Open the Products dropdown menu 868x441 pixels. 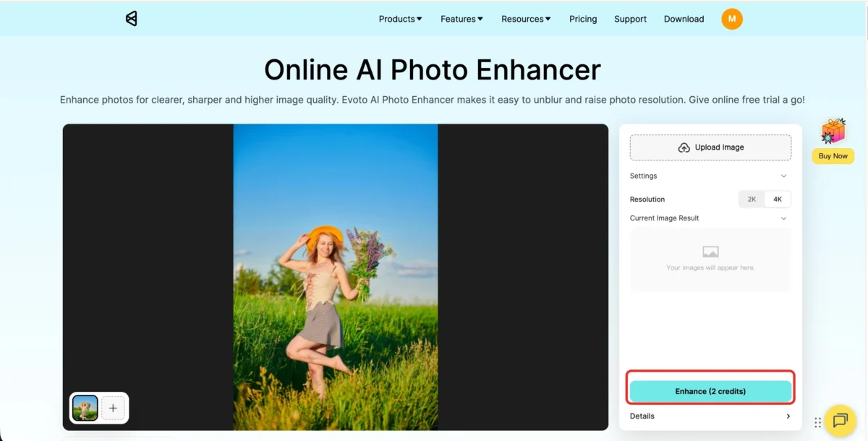pos(400,19)
